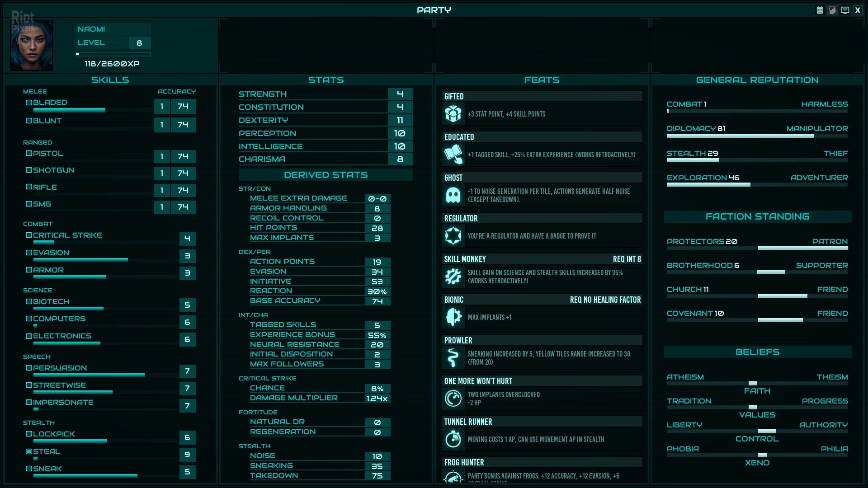Toggle the Persuasion skill tag checkbox
Screen dimensions: 868x488
click(x=28, y=367)
